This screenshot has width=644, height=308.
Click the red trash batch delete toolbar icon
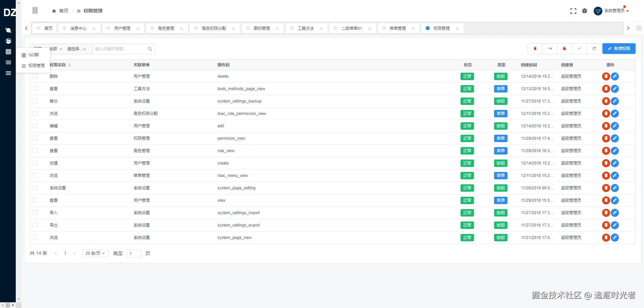(535, 49)
